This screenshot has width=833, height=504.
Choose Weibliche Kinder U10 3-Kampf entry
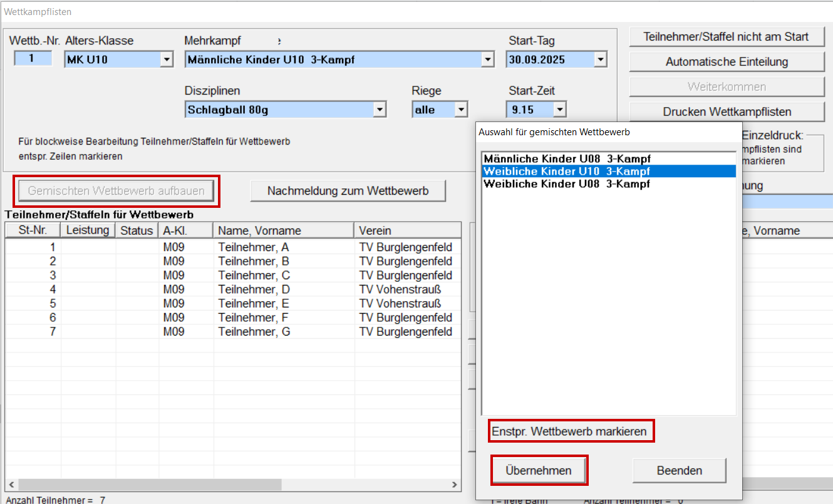[x=567, y=172]
